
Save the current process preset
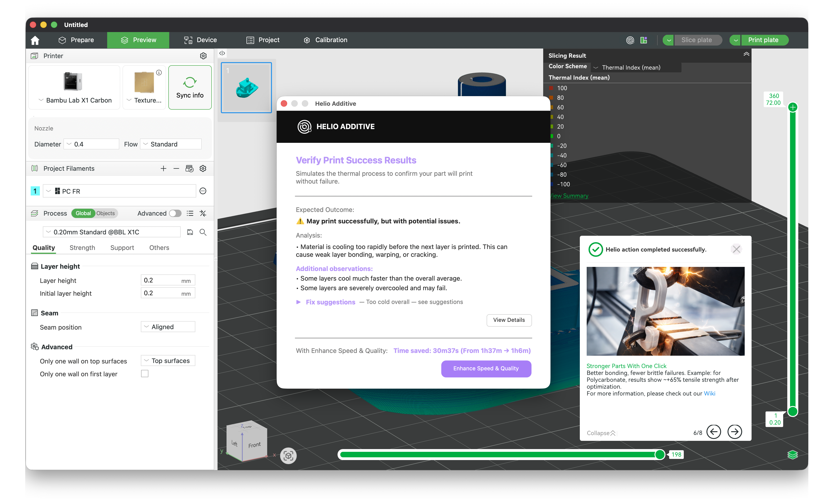[x=190, y=232]
